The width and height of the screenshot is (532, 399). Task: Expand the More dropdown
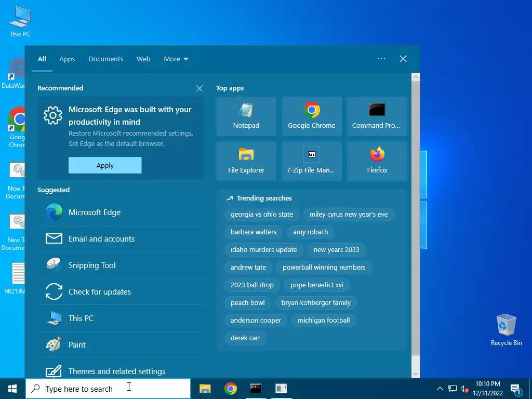[x=176, y=59]
